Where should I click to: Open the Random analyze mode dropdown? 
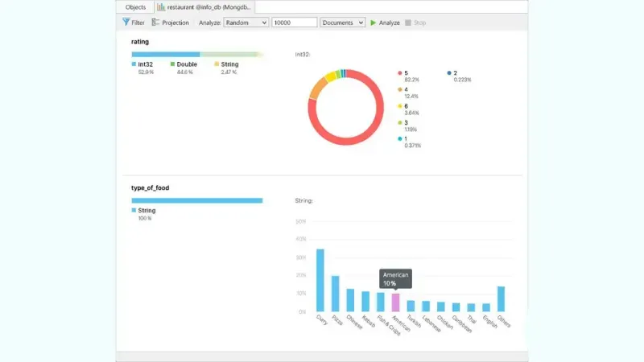pos(246,23)
